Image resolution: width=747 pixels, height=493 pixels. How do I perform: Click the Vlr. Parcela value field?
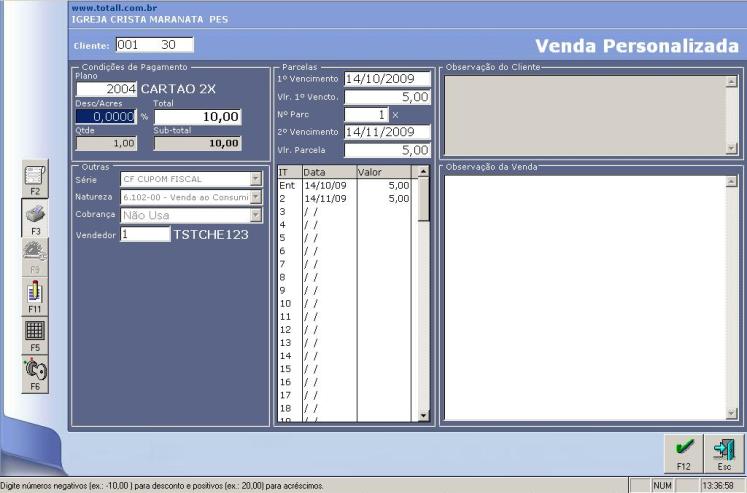click(387, 150)
